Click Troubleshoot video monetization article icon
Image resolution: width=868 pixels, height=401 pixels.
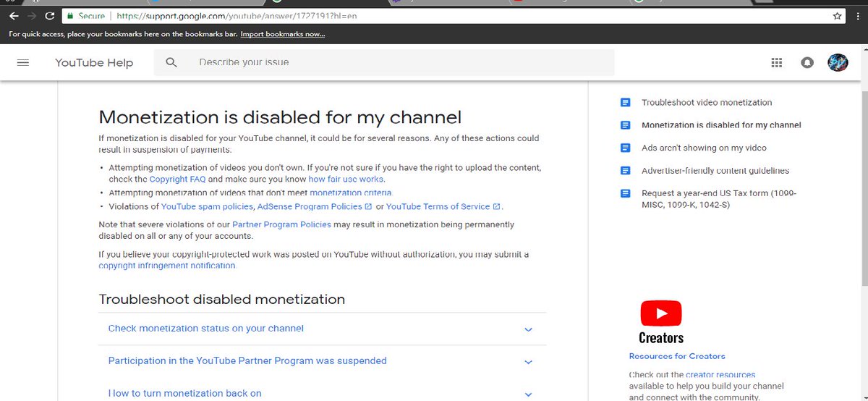[x=626, y=103]
